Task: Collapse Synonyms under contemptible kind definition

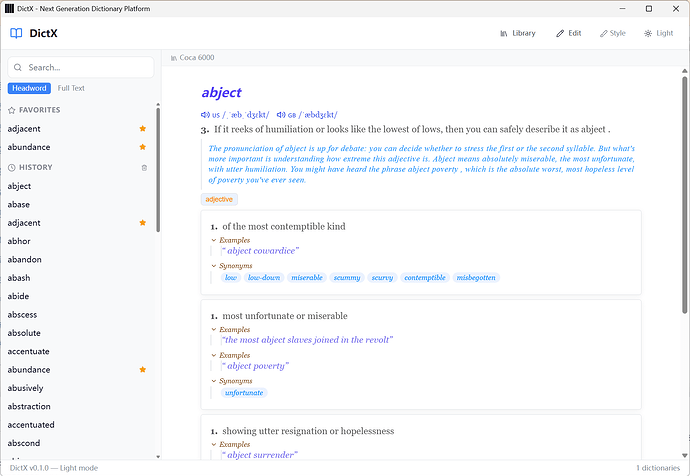Action: point(232,266)
